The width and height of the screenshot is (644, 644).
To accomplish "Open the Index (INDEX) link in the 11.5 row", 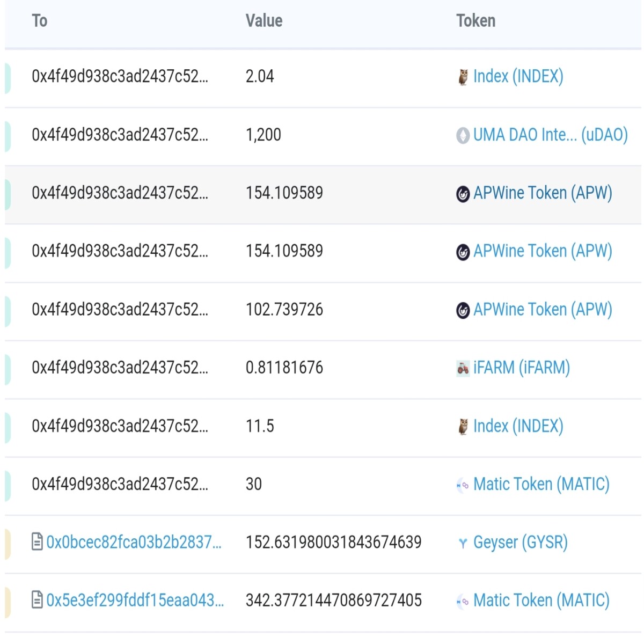I will tap(518, 426).
